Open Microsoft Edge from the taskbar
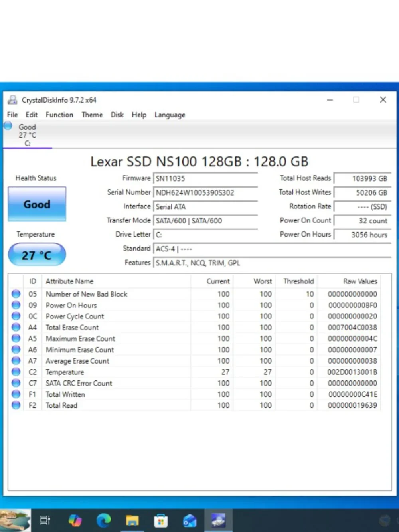399x532 pixels. coord(104,520)
